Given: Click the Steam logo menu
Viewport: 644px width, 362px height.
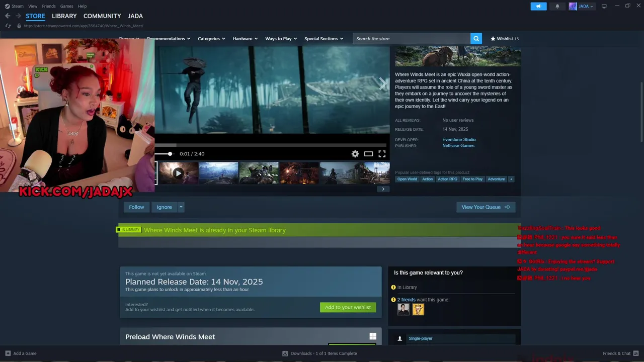Looking at the screenshot, I should coord(14,6).
